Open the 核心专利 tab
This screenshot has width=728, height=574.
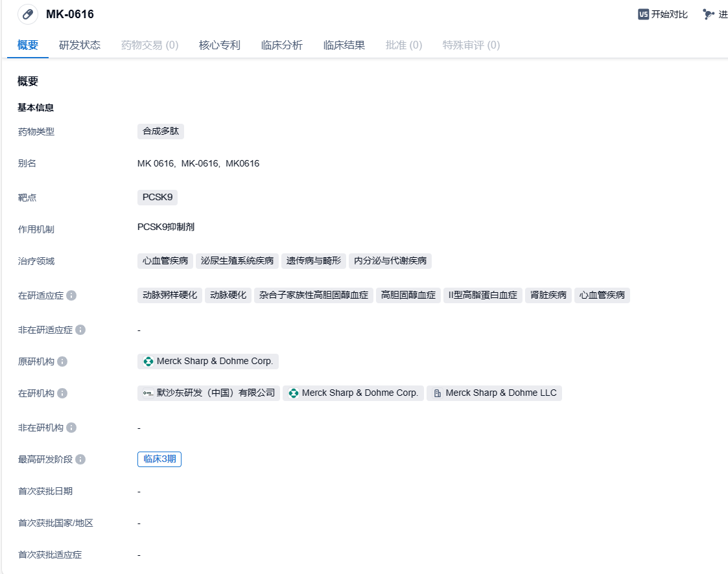(220, 45)
